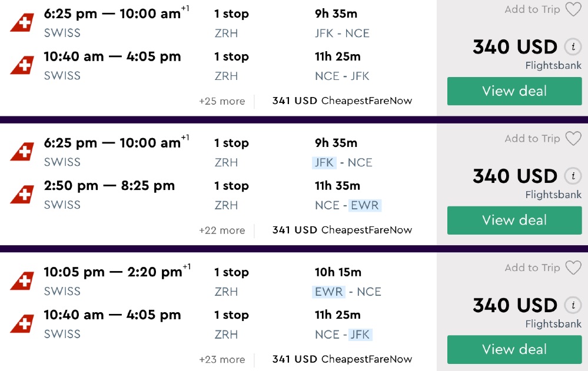Toggle heart icon on second flight result
588x371 pixels.
(573, 139)
